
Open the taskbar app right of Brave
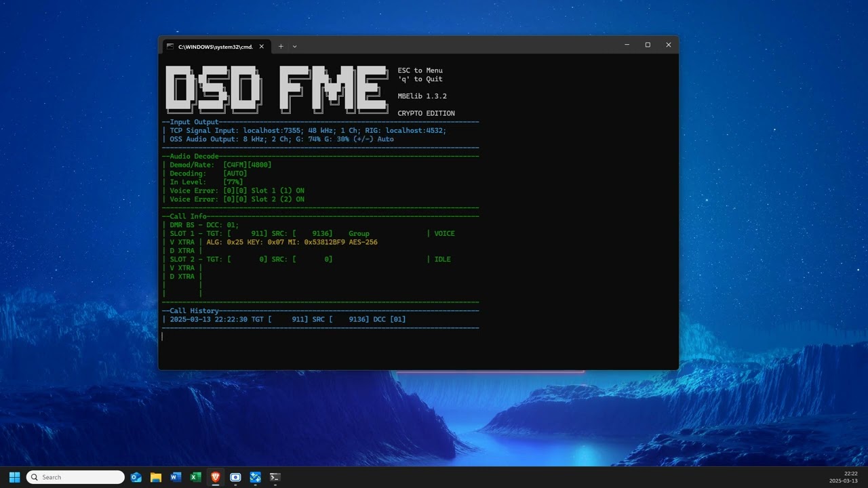click(235, 477)
